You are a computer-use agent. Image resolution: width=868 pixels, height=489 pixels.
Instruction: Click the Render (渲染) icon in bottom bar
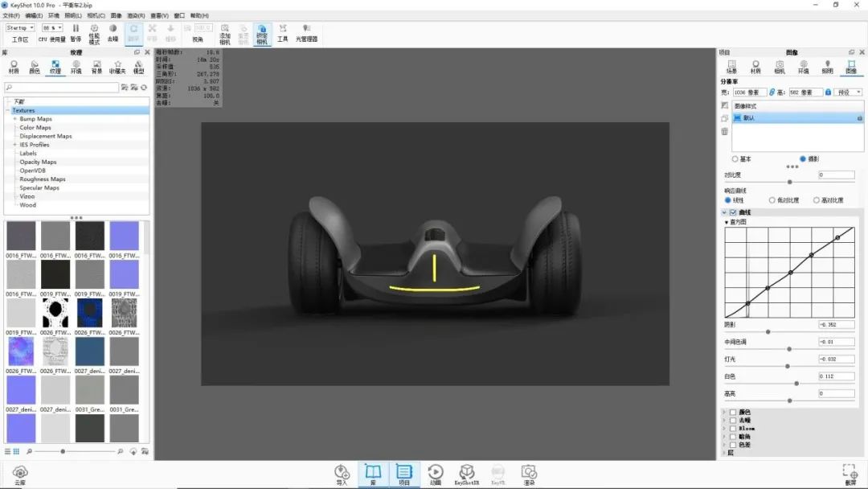pyautogui.click(x=528, y=474)
